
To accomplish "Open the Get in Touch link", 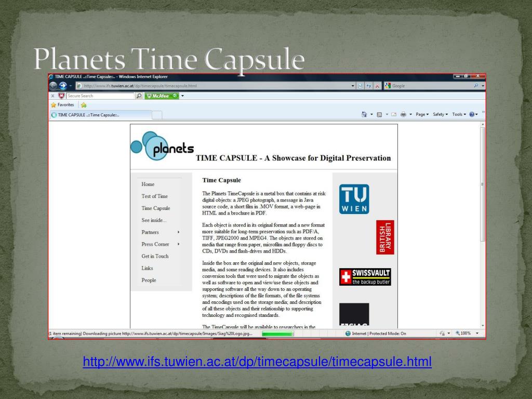I will pyautogui.click(x=155, y=256).
